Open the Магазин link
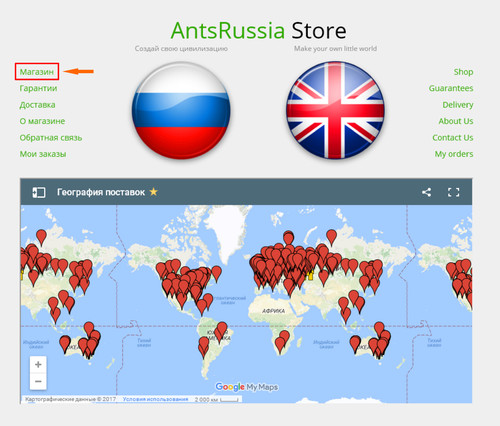The width and height of the screenshot is (500, 426). click(37, 72)
